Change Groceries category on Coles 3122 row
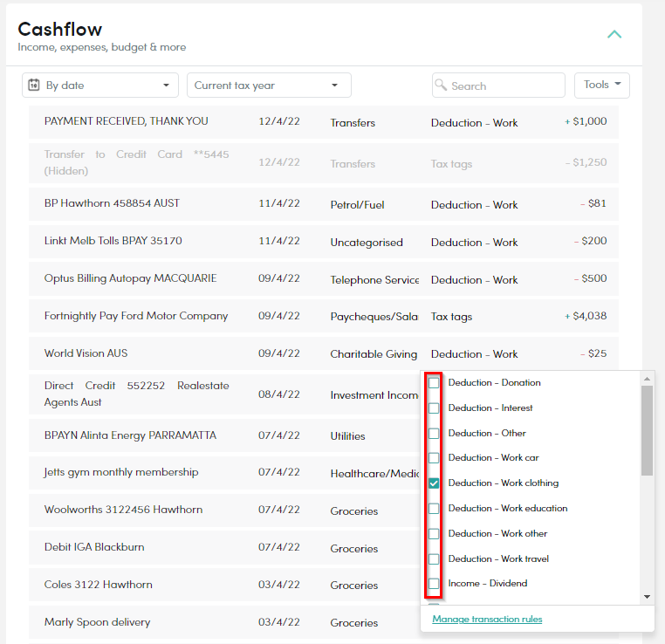Viewport: 665px width, 644px height. [354, 585]
